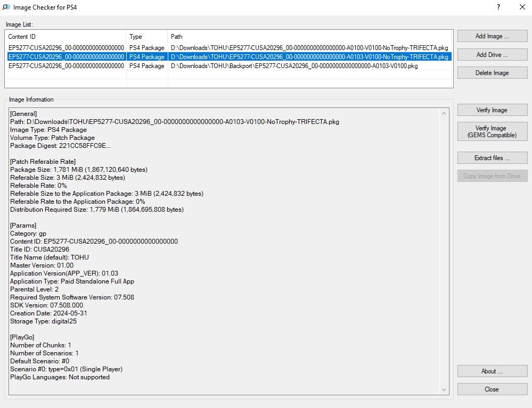
Task: Click the Delete Image button
Action: pos(492,73)
